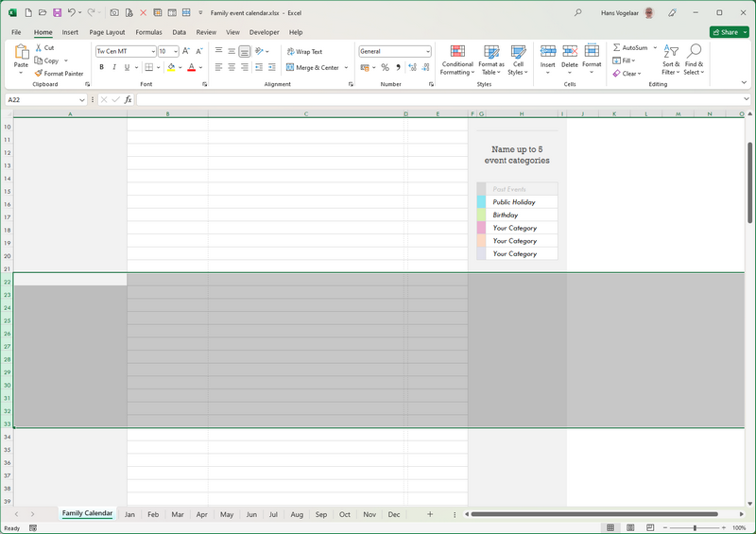
Task: Toggle italic formatting
Action: tap(114, 67)
